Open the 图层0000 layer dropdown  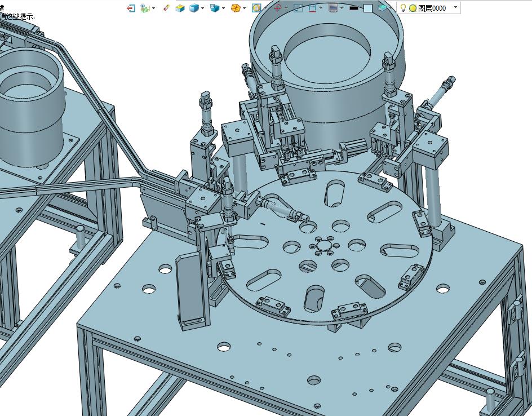(x=455, y=7)
